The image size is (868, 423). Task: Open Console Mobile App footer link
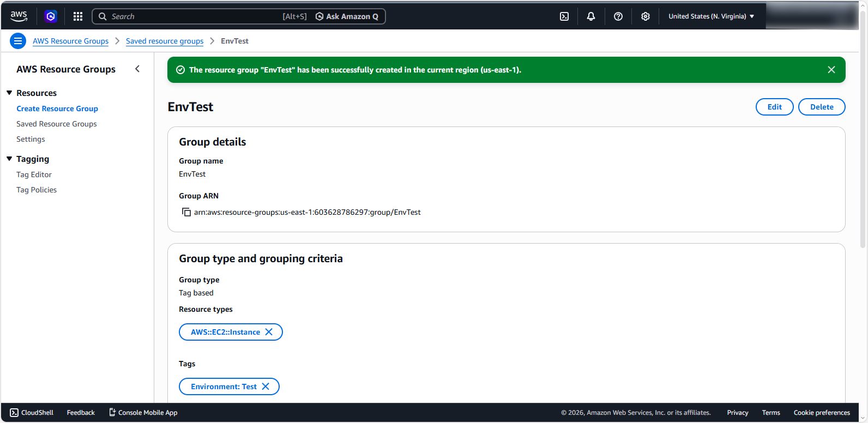coord(143,413)
